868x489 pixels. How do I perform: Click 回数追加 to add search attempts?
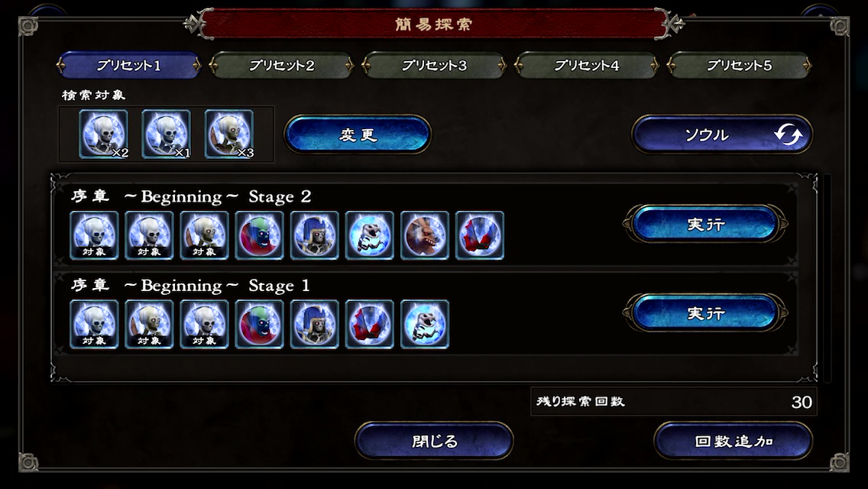tap(734, 441)
